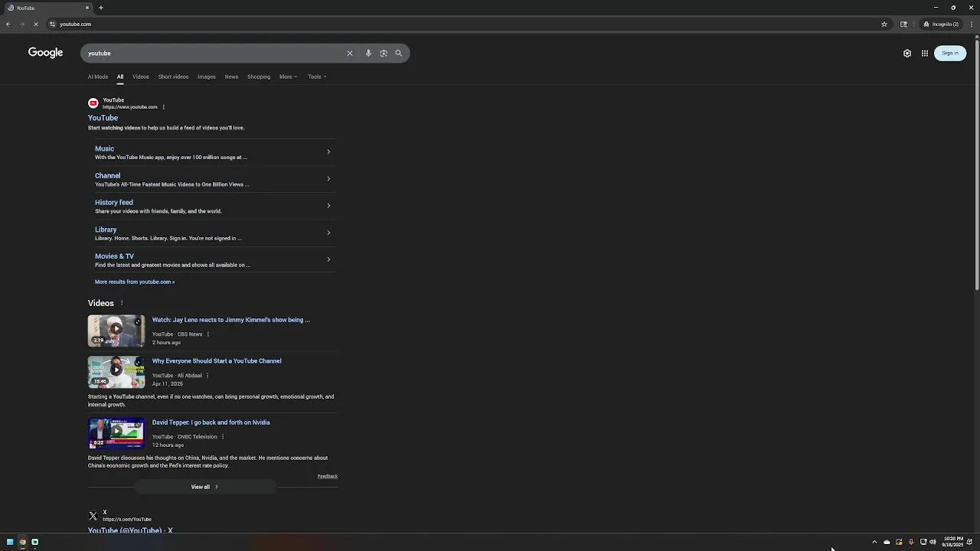Click the YouTube favicon in the first result
The width and height of the screenshot is (980, 551).
[x=93, y=103]
